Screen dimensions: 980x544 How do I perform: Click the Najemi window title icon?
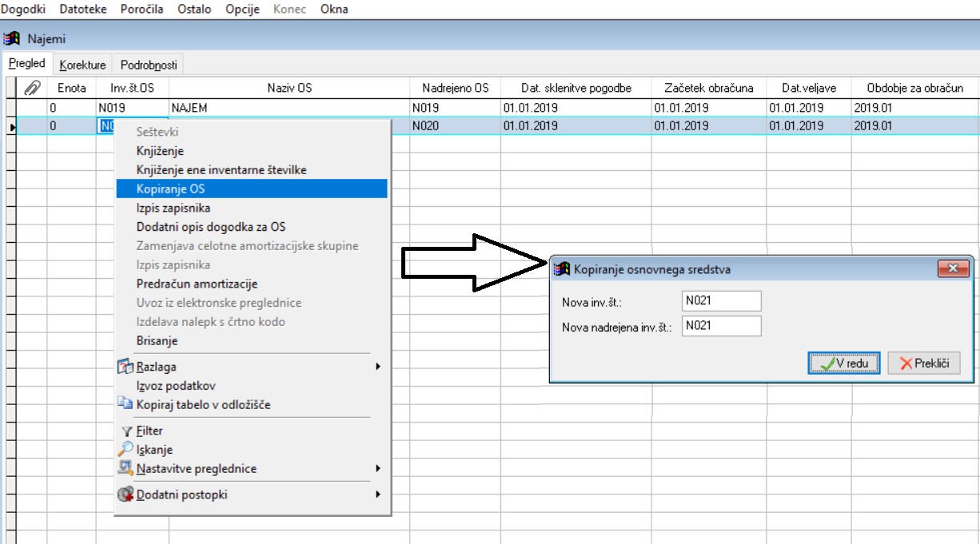pos(12,38)
